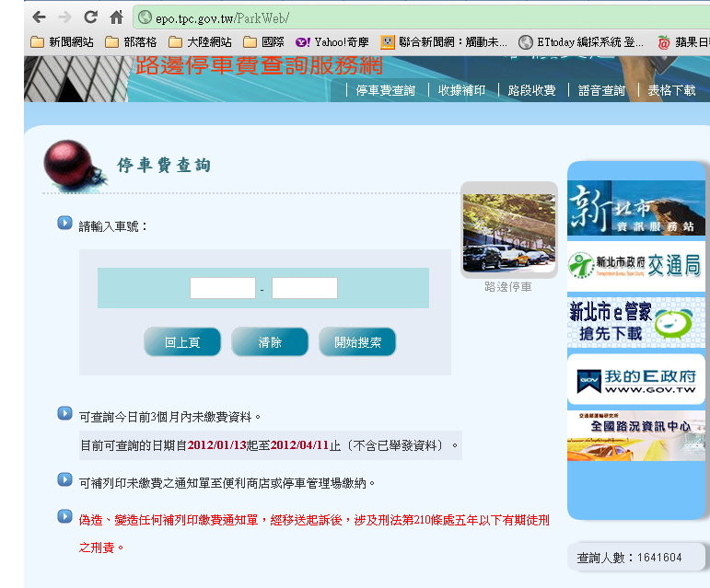
Task: Open the 我的E政府 www.gov.tw banner
Action: (636, 379)
